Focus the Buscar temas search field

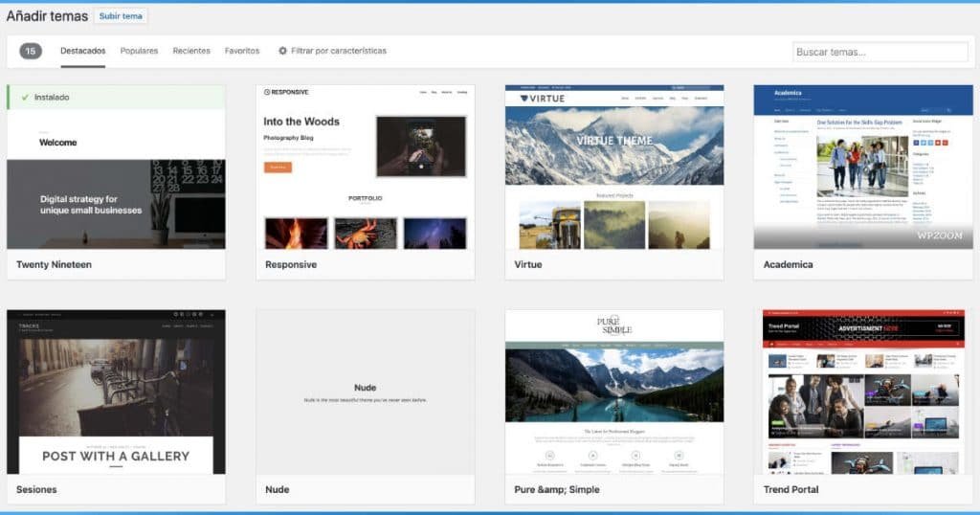880,52
